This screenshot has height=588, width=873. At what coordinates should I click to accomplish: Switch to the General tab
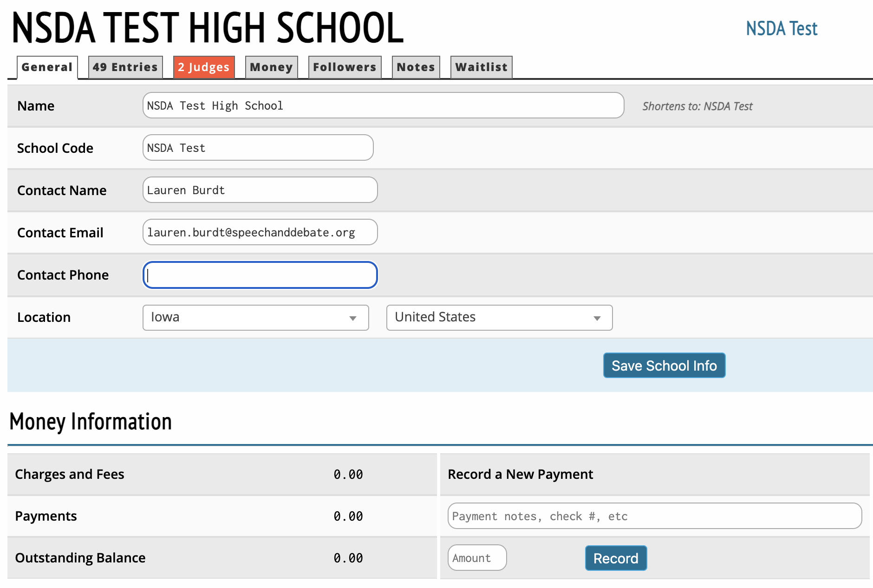[x=47, y=67]
